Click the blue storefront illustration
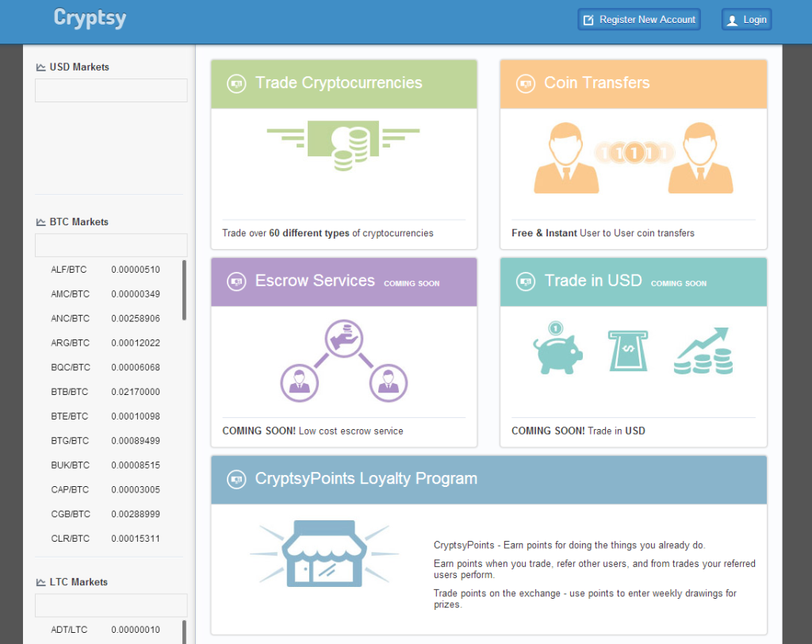 tap(324, 554)
